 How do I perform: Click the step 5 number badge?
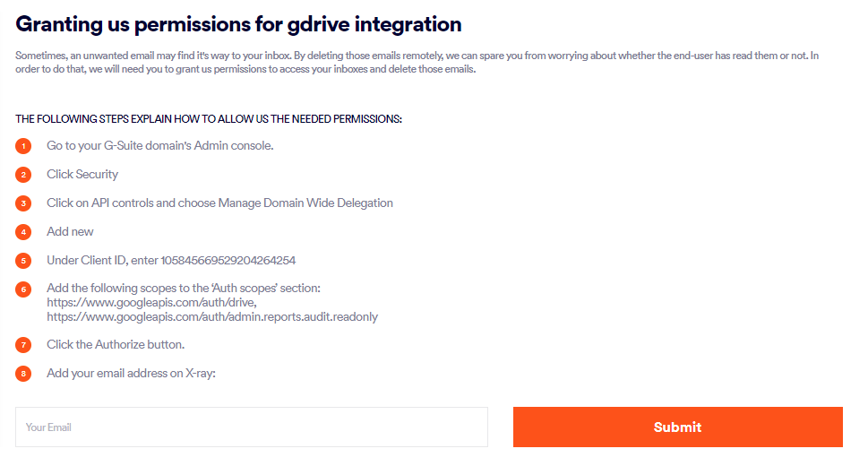[23, 261]
